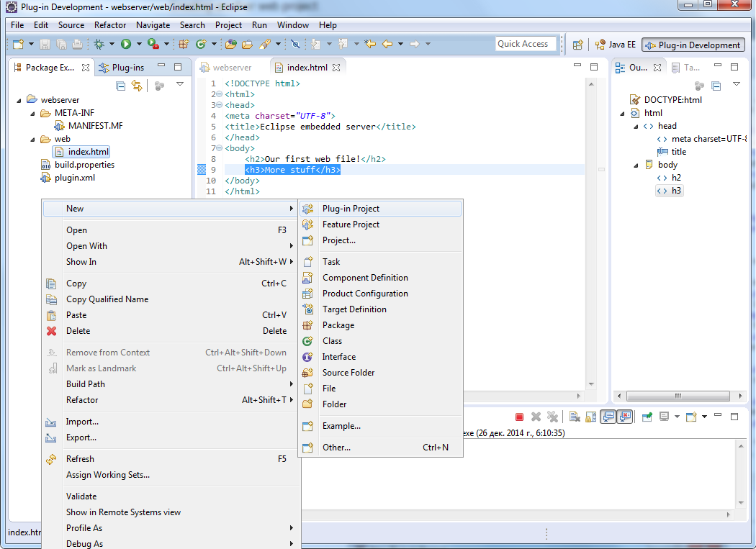Click the New Java Package toolbar icon
The height and width of the screenshot is (549, 756).
[184, 45]
